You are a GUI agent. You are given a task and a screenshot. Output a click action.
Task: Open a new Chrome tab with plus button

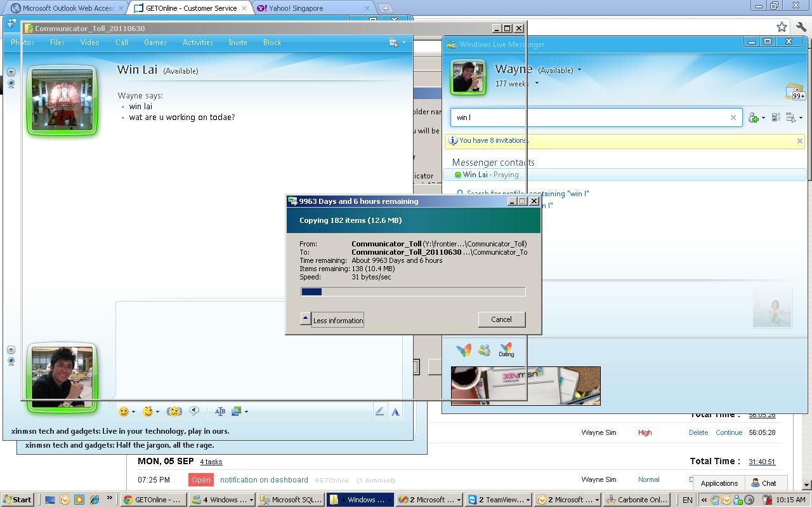tap(385, 8)
